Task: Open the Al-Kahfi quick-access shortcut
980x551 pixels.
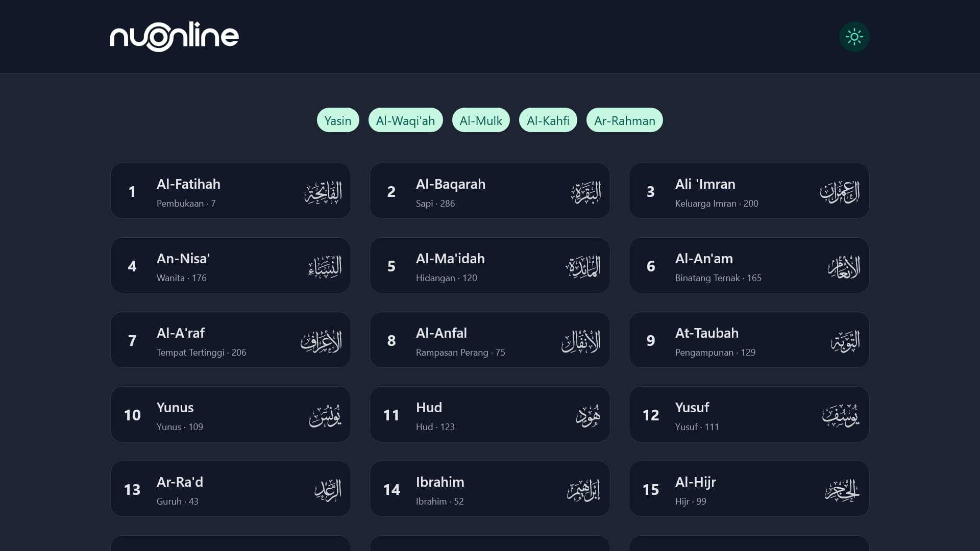Action: (x=548, y=120)
